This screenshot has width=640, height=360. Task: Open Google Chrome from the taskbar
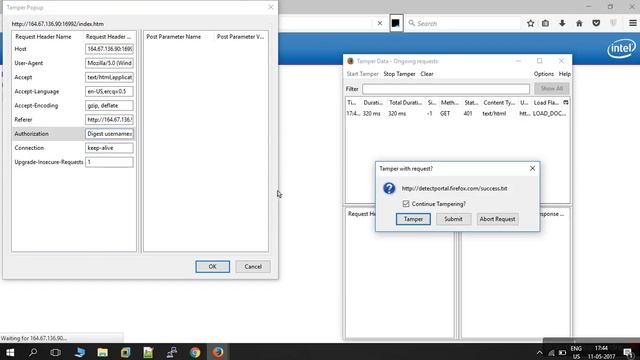[x=195, y=352]
